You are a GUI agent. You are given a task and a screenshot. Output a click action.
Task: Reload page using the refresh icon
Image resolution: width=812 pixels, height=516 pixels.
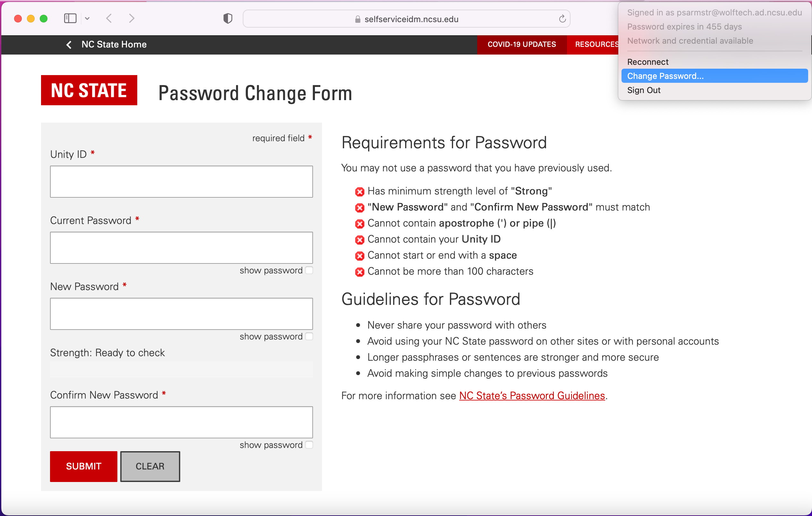[562, 19]
